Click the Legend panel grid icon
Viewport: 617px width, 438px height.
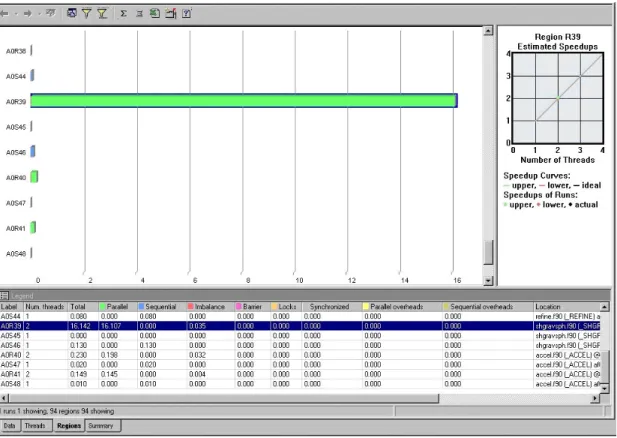[x=4, y=296]
